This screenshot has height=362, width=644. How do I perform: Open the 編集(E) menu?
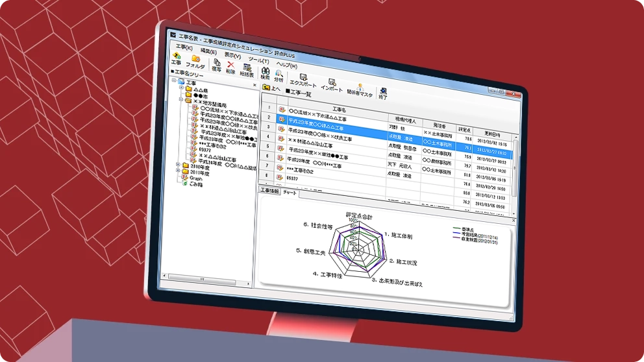(208, 51)
